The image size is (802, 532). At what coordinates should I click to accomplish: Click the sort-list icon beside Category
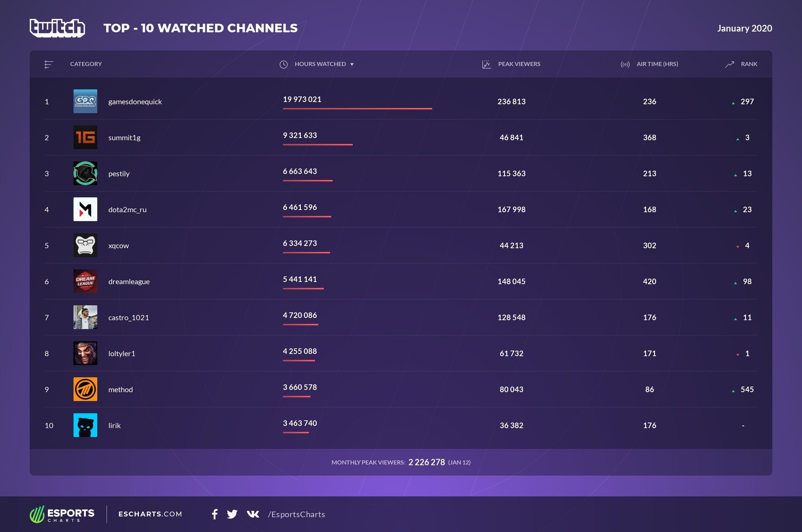[49, 64]
